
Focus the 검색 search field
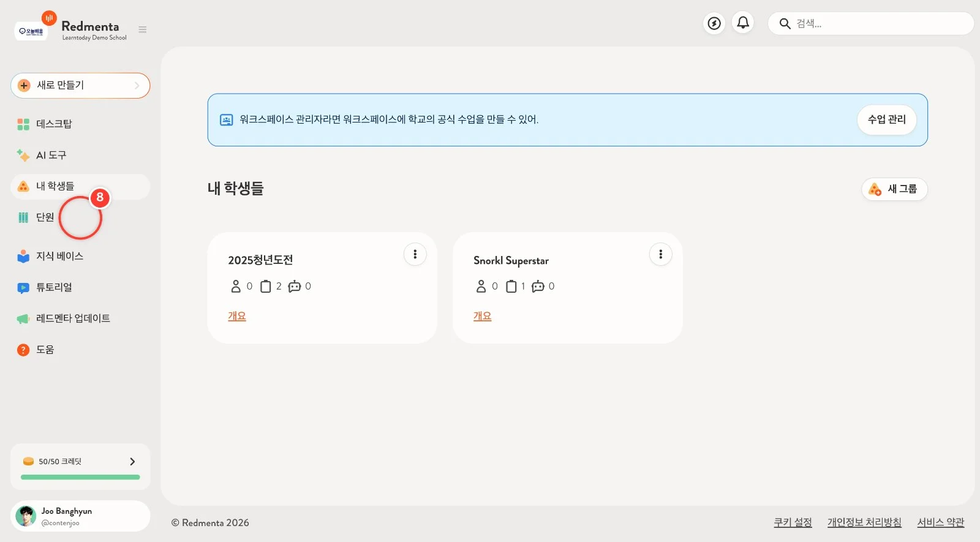pos(871,24)
